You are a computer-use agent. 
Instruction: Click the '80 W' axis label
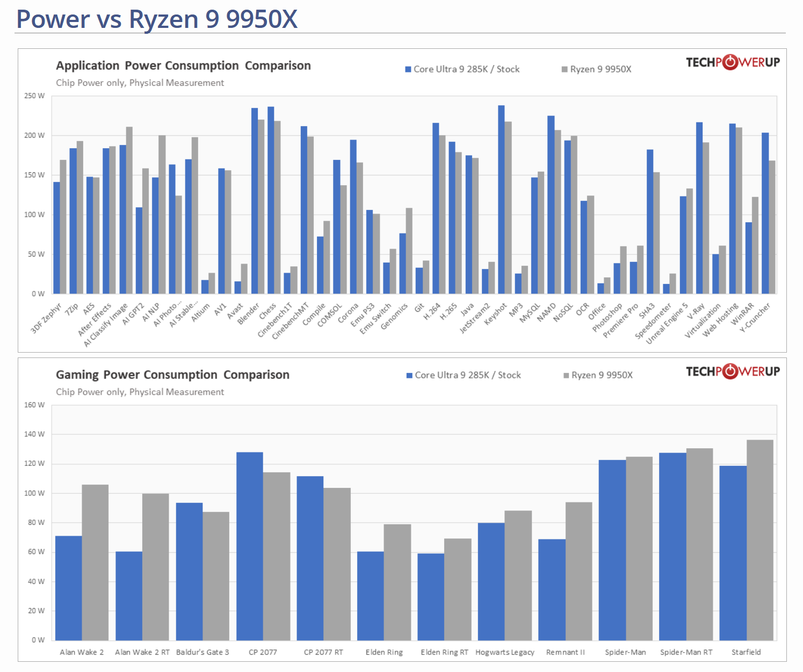click(x=37, y=522)
